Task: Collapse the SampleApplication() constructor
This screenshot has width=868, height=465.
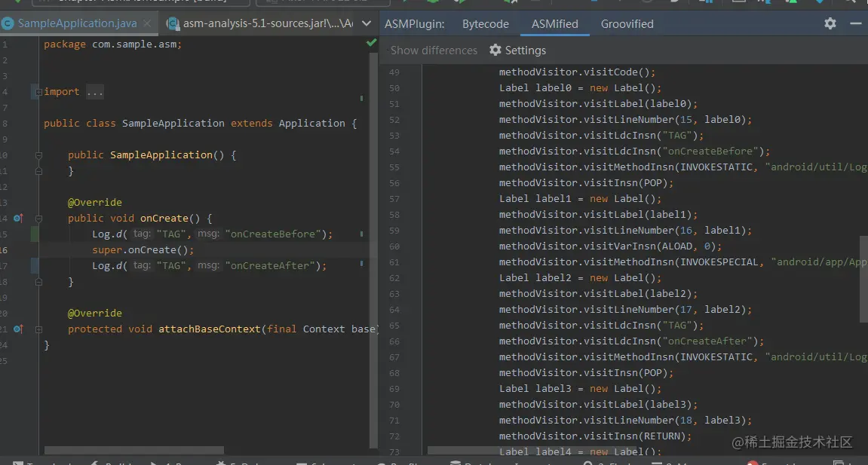Action: pos(38,155)
